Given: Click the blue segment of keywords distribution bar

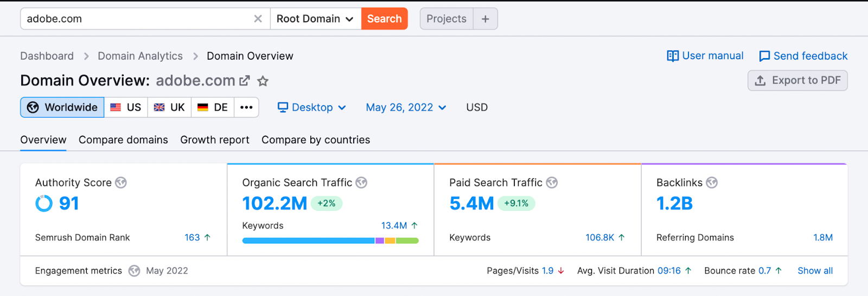Looking at the screenshot, I should click(x=309, y=241).
